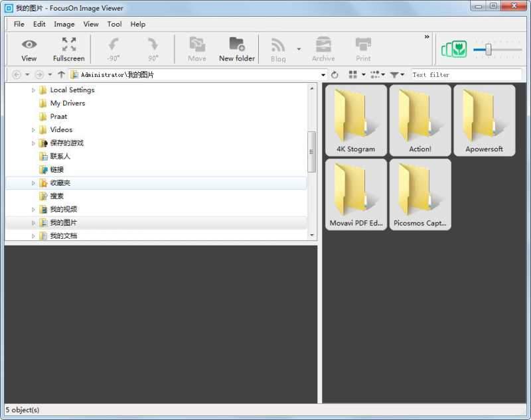531x420 pixels.
Task: Expand the Local Settings folder
Action: pyautogui.click(x=34, y=90)
